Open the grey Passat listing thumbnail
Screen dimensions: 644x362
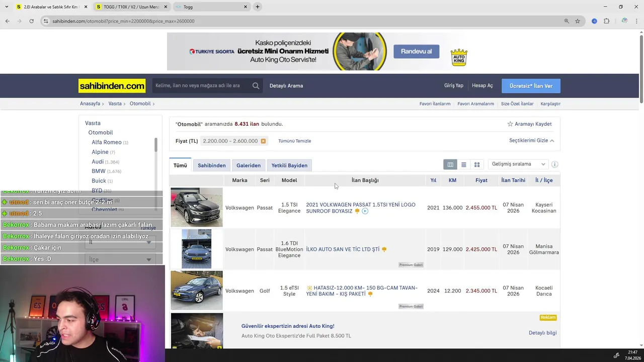coord(197,207)
